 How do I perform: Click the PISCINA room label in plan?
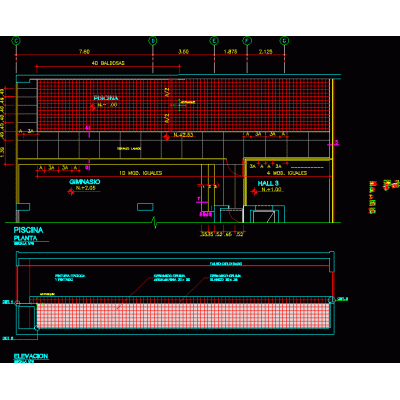[106, 98]
